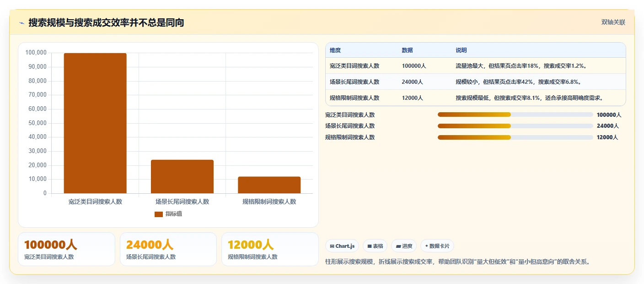
Task: Select the 进度 chip
Action: coord(404,246)
